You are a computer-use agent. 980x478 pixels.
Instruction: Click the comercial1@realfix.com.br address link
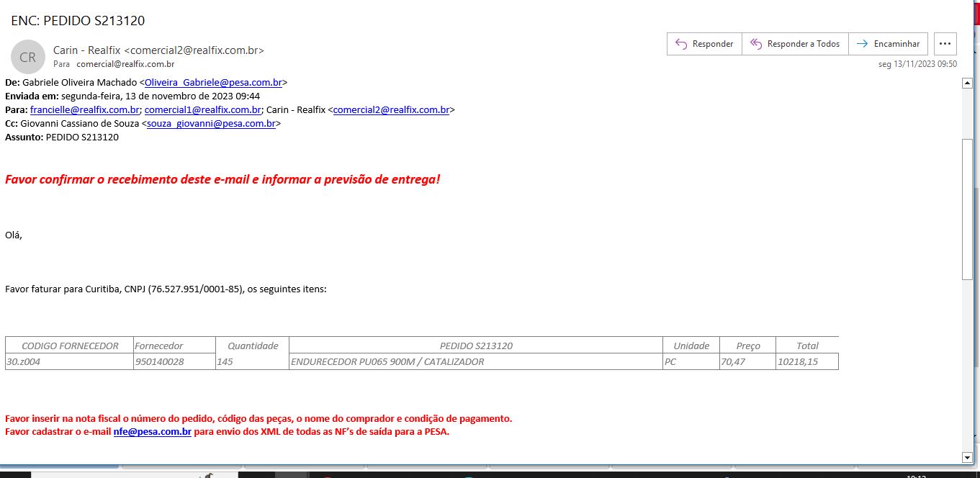coord(202,110)
